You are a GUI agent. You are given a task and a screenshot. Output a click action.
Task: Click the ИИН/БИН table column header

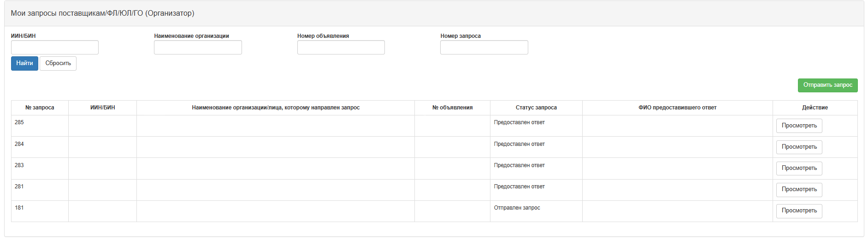pos(103,108)
